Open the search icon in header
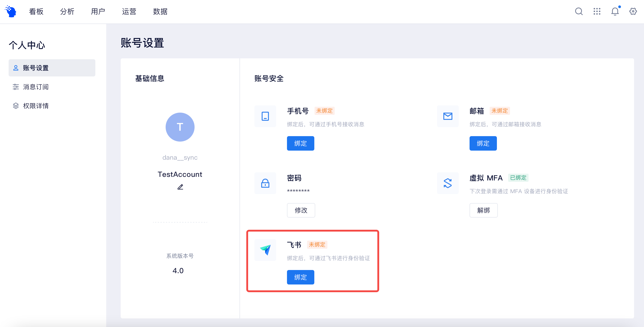This screenshot has height=327, width=644. (579, 11)
